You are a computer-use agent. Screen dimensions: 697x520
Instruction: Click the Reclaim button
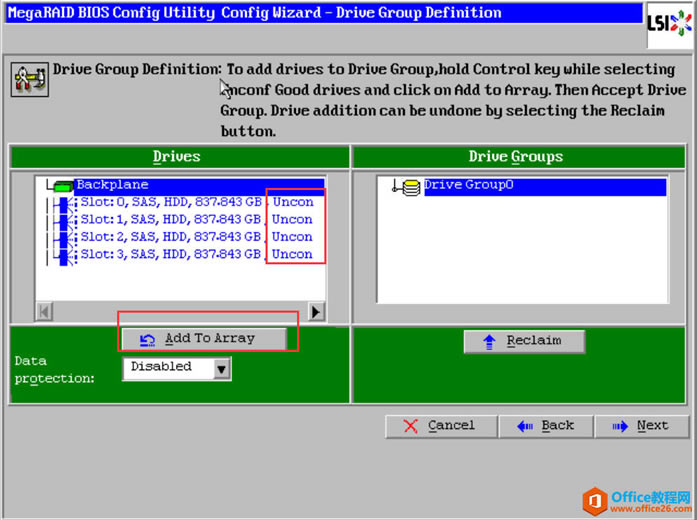pos(524,341)
